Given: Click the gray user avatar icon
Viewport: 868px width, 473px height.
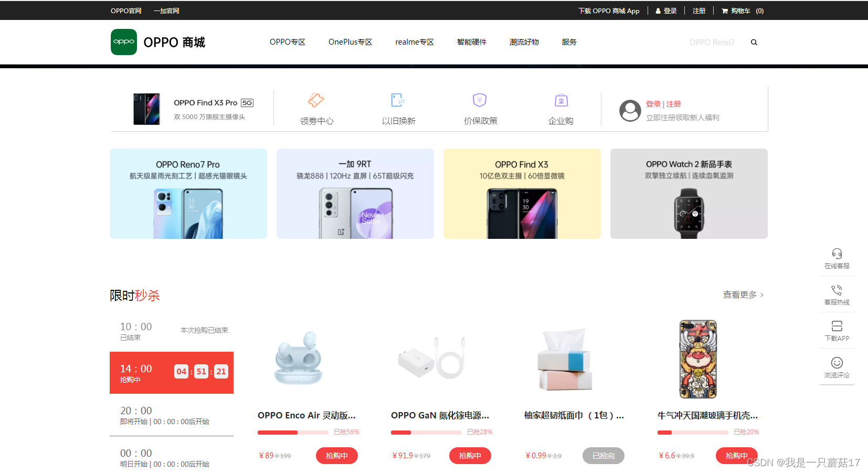Looking at the screenshot, I should coord(630,111).
